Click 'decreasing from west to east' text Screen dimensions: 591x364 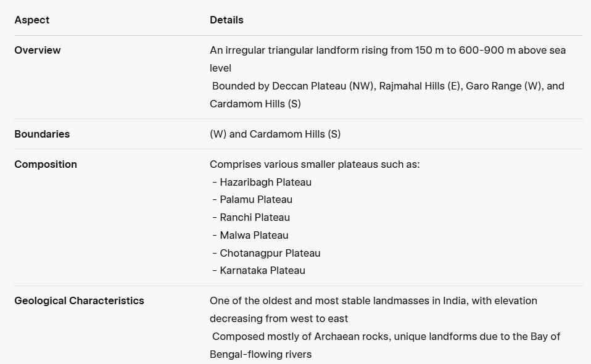(279, 318)
